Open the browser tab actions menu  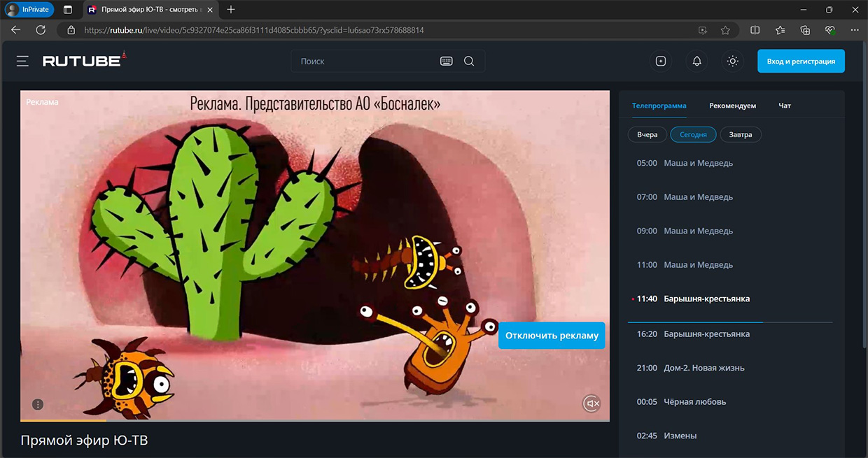tap(68, 10)
